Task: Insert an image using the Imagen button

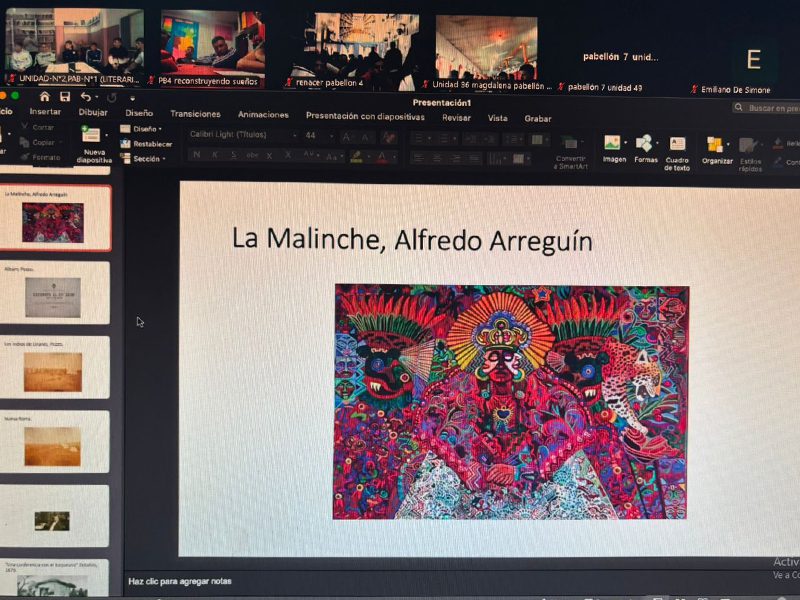Action: pyautogui.click(x=613, y=148)
